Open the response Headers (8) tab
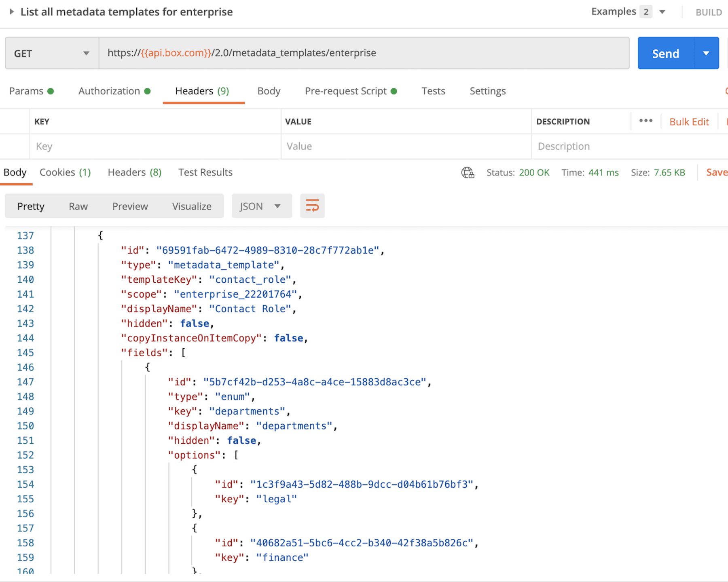Image resolution: width=728 pixels, height=582 pixels. [135, 172]
